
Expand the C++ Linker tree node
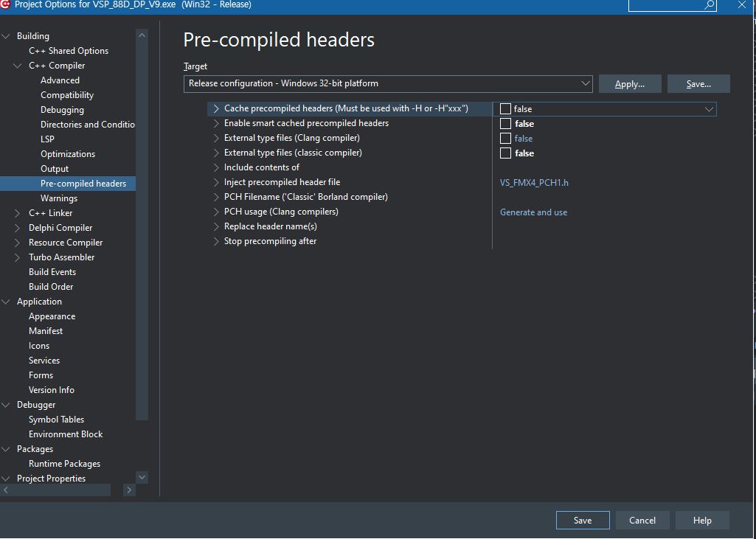pos(18,213)
